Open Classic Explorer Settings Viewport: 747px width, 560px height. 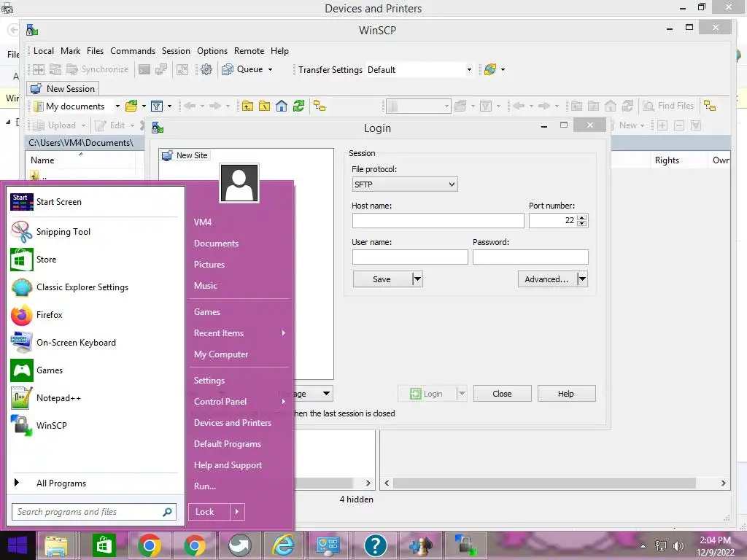[94, 287]
